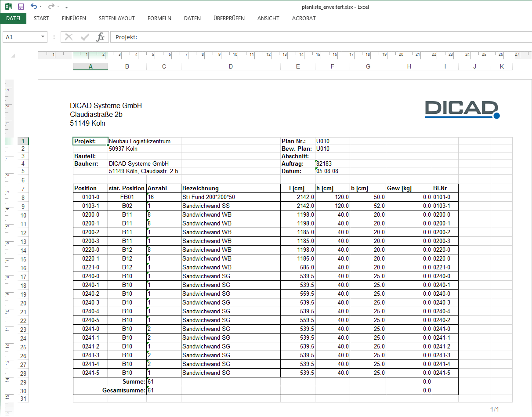Expand the Name Box dropdown arrow
532x417 pixels.
coord(43,37)
